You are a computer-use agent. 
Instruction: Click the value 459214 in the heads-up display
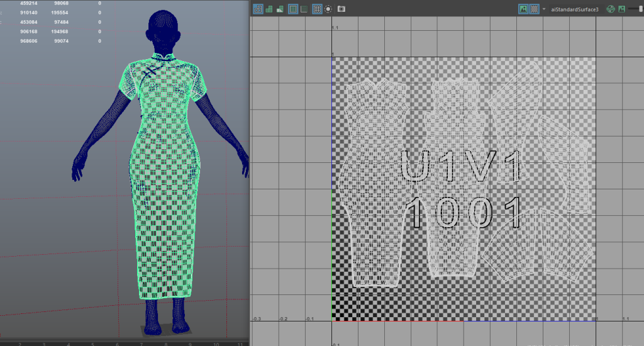pyautogui.click(x=29, y=3)
